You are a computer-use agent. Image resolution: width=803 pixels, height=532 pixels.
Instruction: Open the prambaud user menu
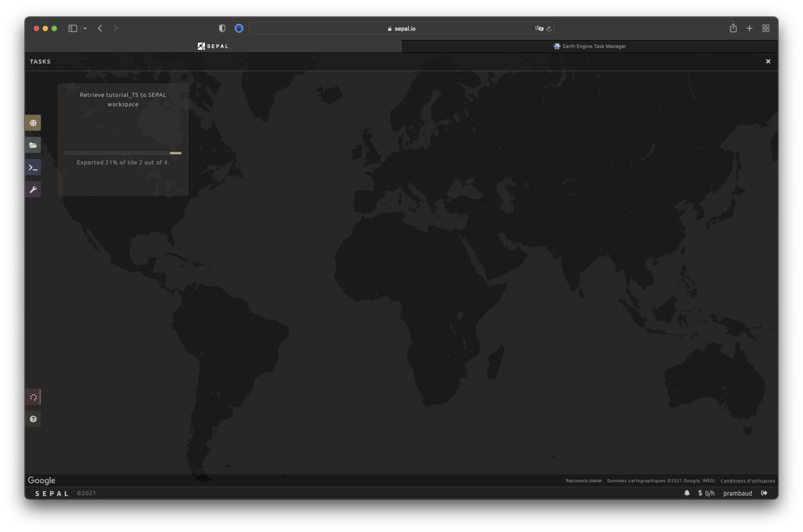coord(737,493)
